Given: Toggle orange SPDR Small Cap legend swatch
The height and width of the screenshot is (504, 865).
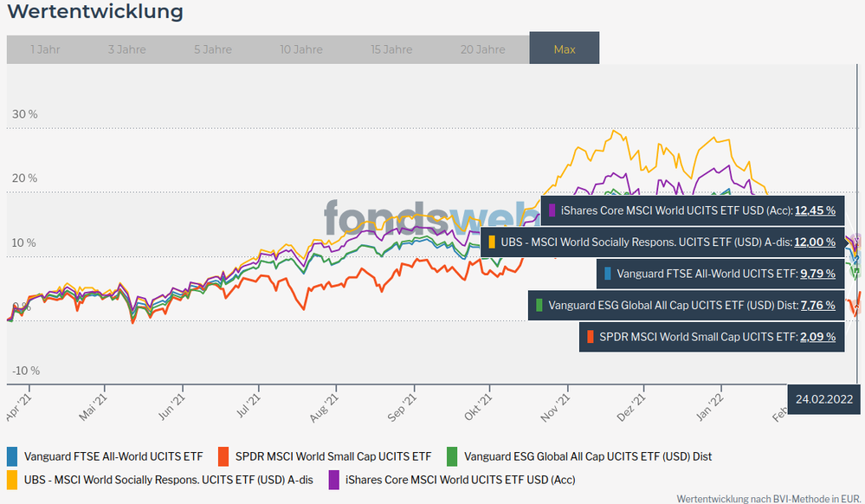Looking at the screenshot, I should pos(223,456).
